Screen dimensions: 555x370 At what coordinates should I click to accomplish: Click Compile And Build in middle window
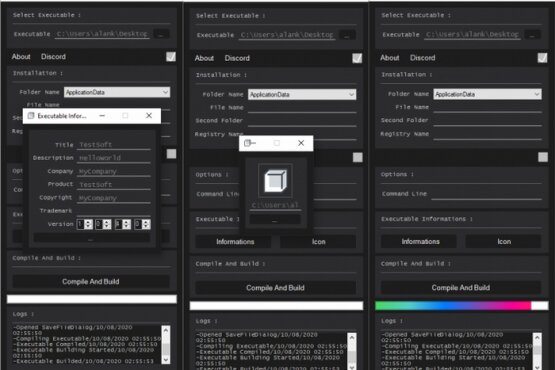[x=275, y=288]
